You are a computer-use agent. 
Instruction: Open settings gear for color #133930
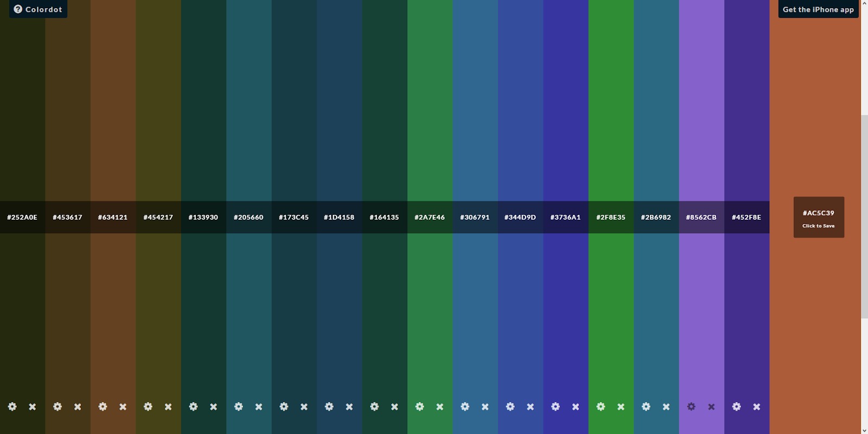[193, 406]
